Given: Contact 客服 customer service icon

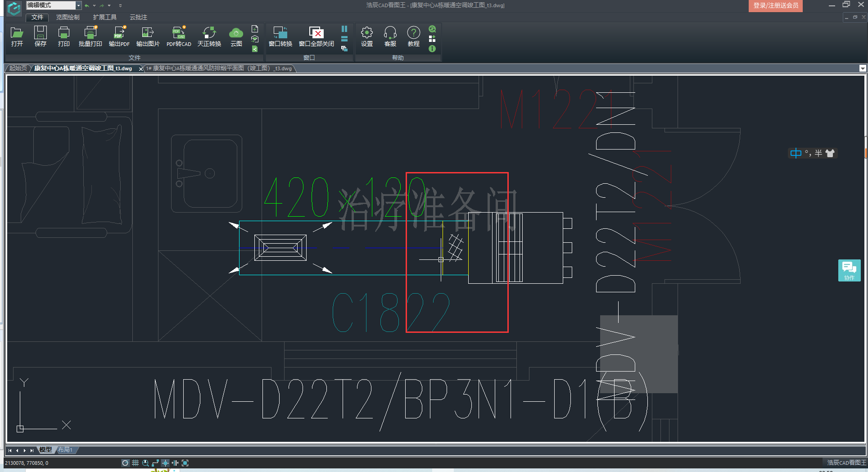Looking at the screenshot, I should click(x=390, y=36).
